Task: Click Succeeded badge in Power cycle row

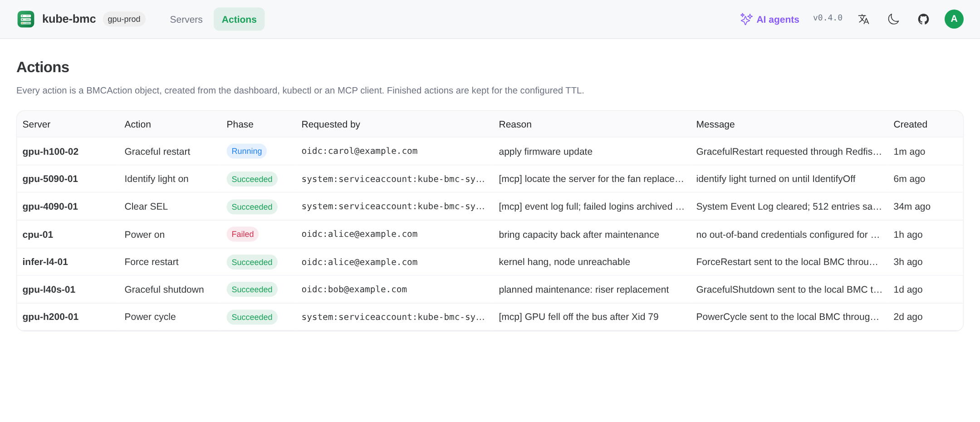Action: (252, 317)
